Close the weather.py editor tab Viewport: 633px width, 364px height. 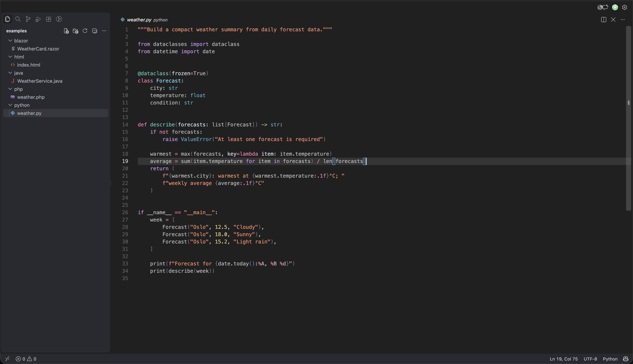click(613, 20)
